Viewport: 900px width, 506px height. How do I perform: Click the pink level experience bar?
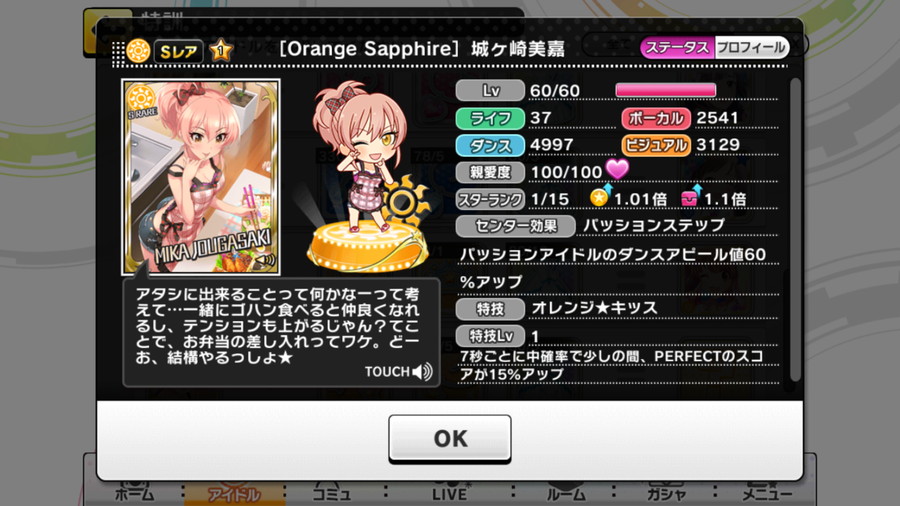click(x=666, y=90)
